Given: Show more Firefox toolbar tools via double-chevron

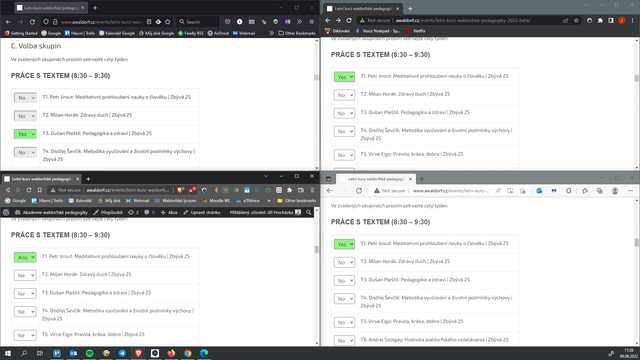Looking at the screenshot, I should tap(300, 22).
